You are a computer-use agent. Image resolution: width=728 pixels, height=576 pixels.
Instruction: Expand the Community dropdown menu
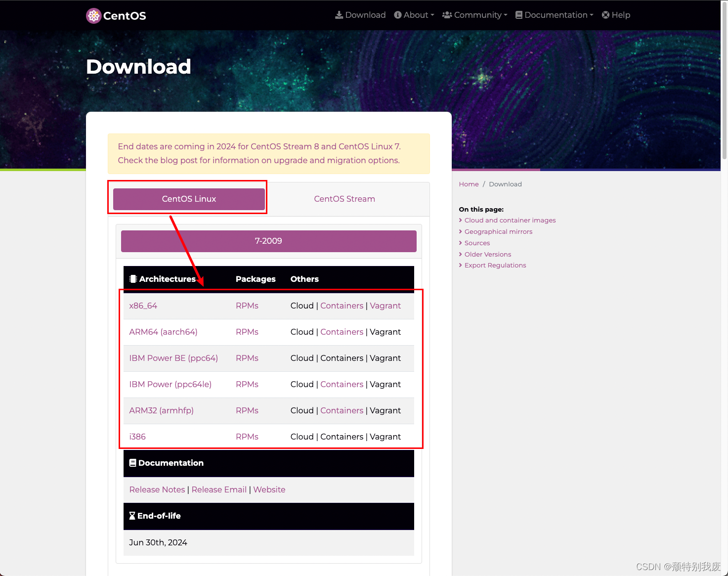click(x=475, y=15)
